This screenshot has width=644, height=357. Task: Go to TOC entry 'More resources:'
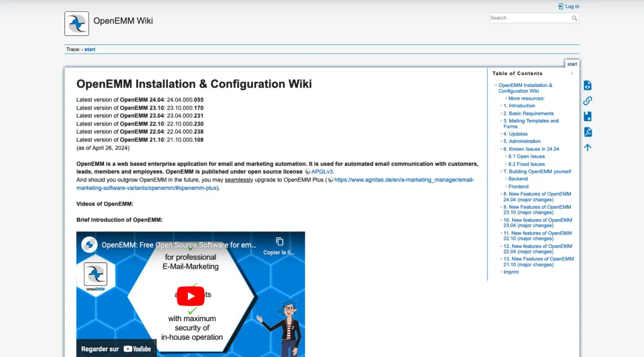click(x=526, y=99)
